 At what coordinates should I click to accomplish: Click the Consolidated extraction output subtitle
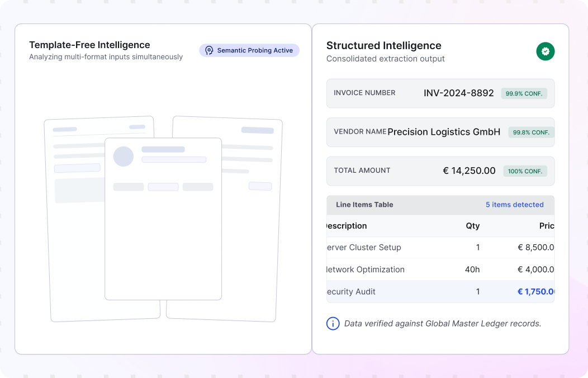tap(386, 59)
